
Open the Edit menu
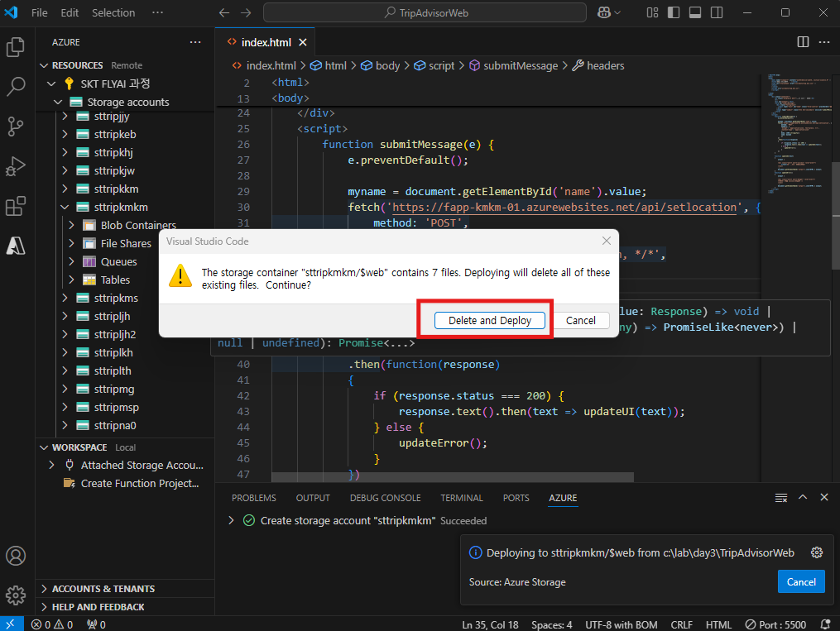click(70, 12)
